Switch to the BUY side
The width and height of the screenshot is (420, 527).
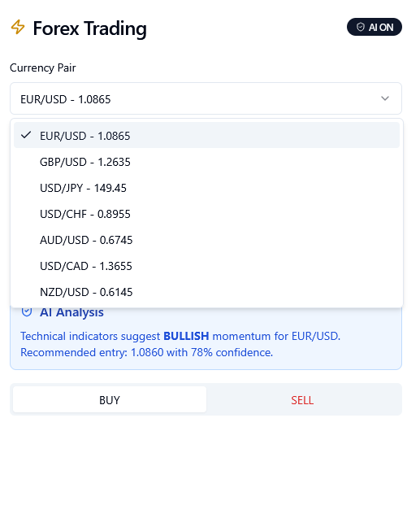[110, 399]
